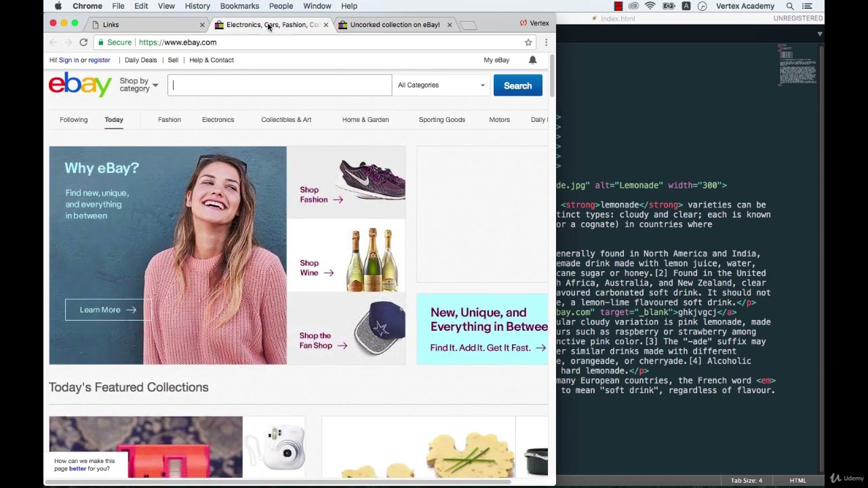The width and height of the screenshot is (868, 488).
Task: Close the Links tab
Action: click(x=202, y=25)
